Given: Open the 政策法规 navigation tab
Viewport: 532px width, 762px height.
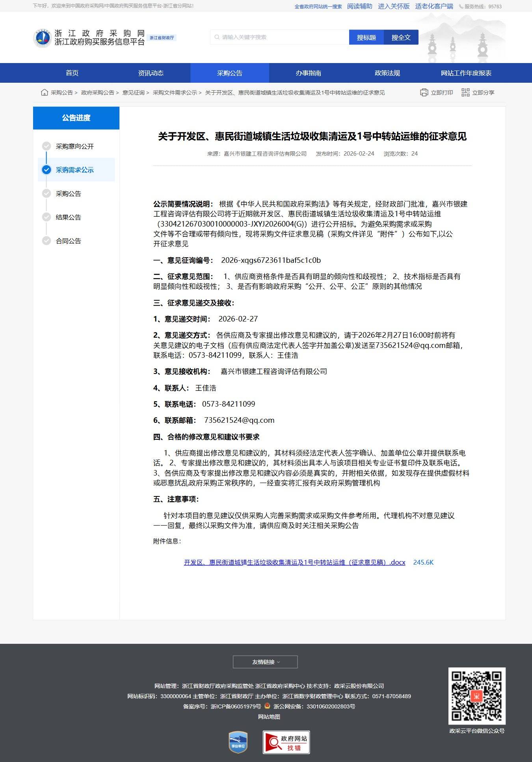Looking at the screenshot, I should 387,73.
